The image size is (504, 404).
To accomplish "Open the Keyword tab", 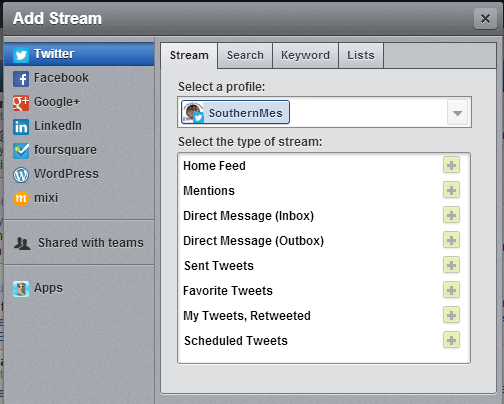I will pyautogui.click(x=305, y=55).
